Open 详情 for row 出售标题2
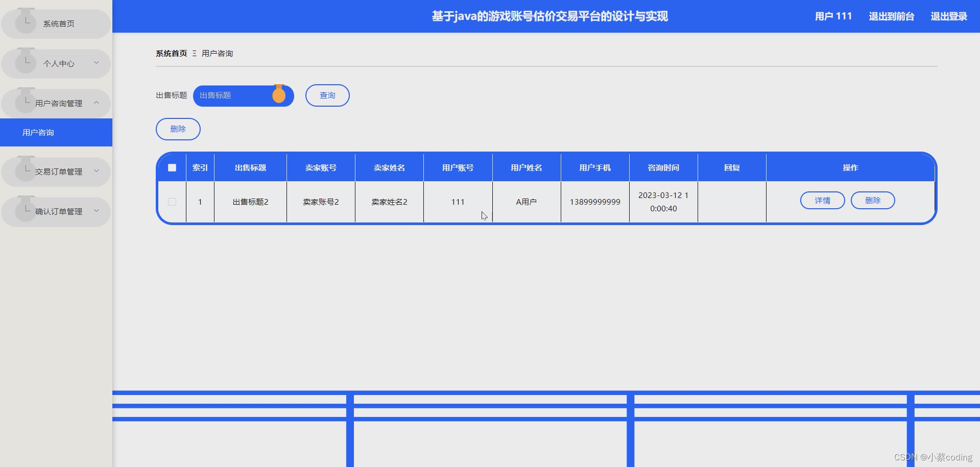 pos(822,201)
